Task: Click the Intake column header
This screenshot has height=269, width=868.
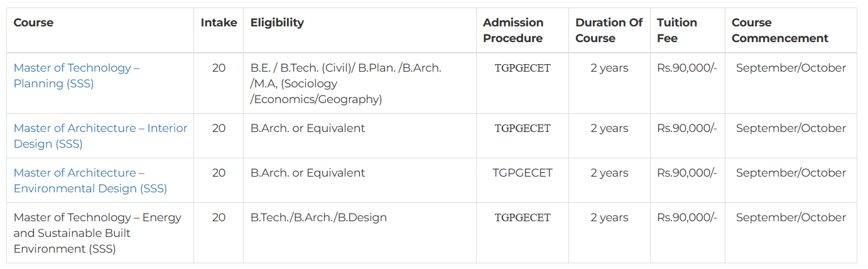Action: tap(219, 23)
